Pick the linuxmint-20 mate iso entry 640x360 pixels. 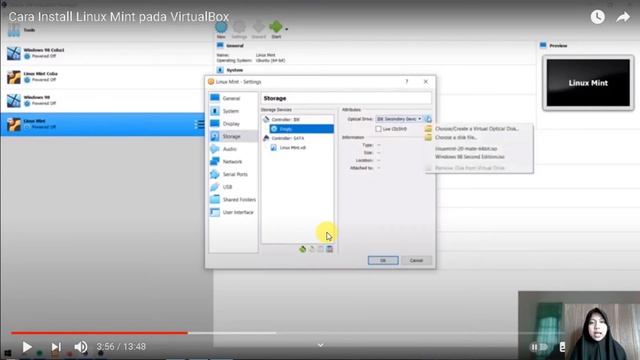point(479,149)
